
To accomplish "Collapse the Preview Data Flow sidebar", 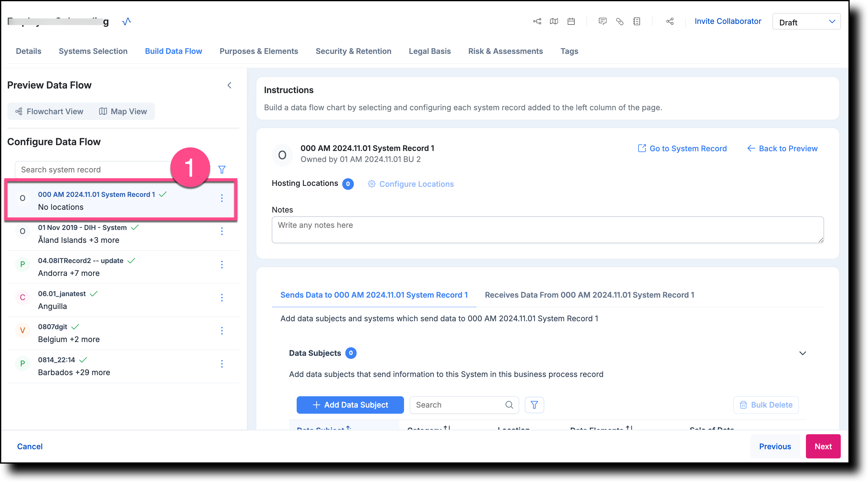I will tap(229, 85).
